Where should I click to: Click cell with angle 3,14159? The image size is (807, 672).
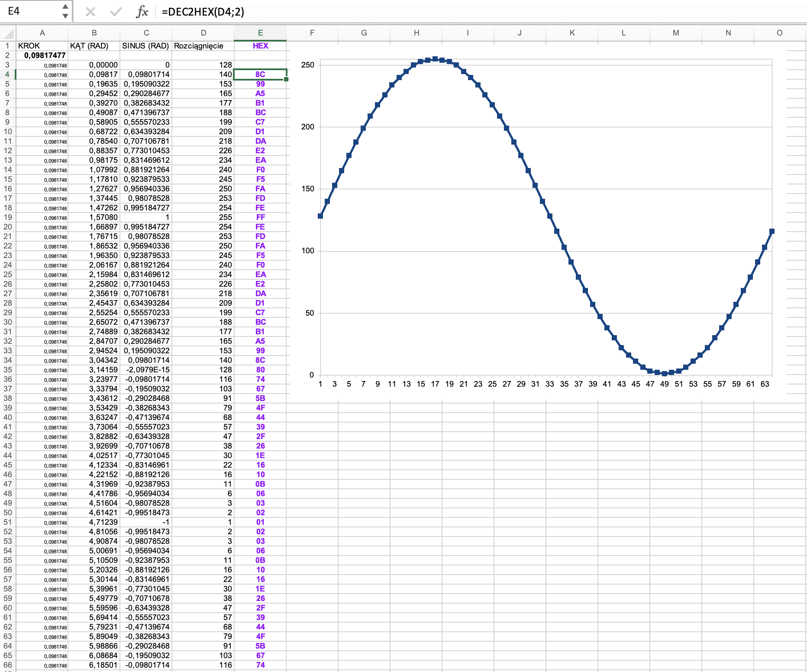[x=94, y=370]
